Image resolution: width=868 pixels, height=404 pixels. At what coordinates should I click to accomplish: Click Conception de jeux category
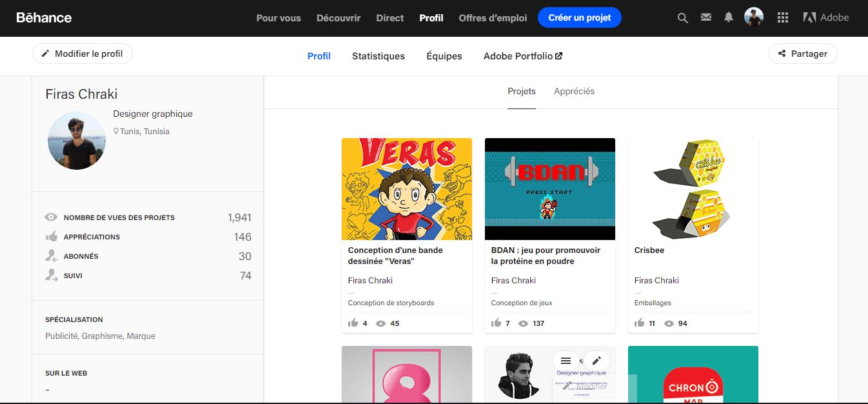coord(522,303)
